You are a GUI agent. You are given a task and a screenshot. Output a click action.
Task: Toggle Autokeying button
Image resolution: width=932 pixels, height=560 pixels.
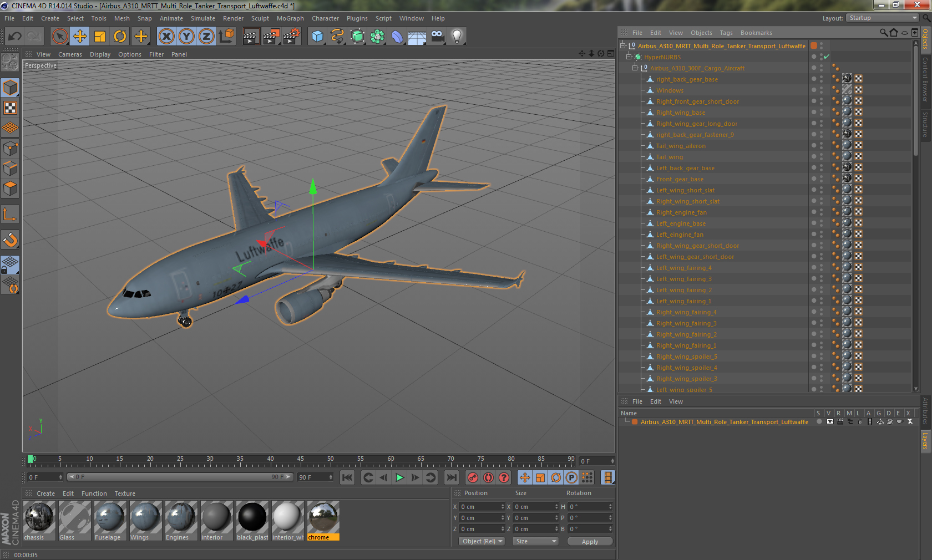[488, 477]
